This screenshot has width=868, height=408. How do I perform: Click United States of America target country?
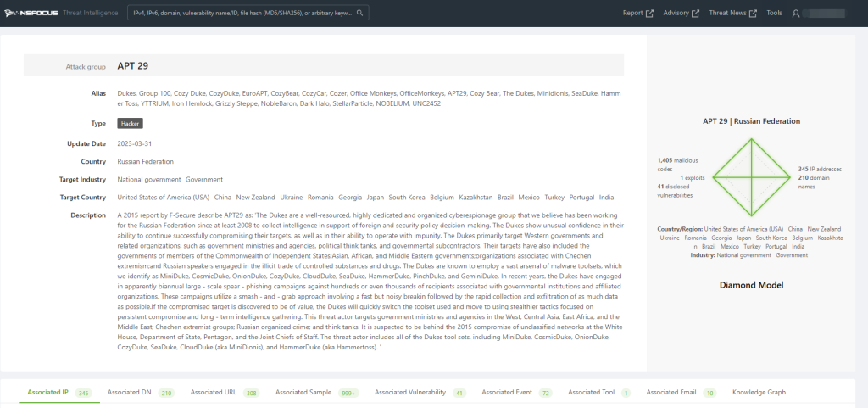tap(164, 197)
